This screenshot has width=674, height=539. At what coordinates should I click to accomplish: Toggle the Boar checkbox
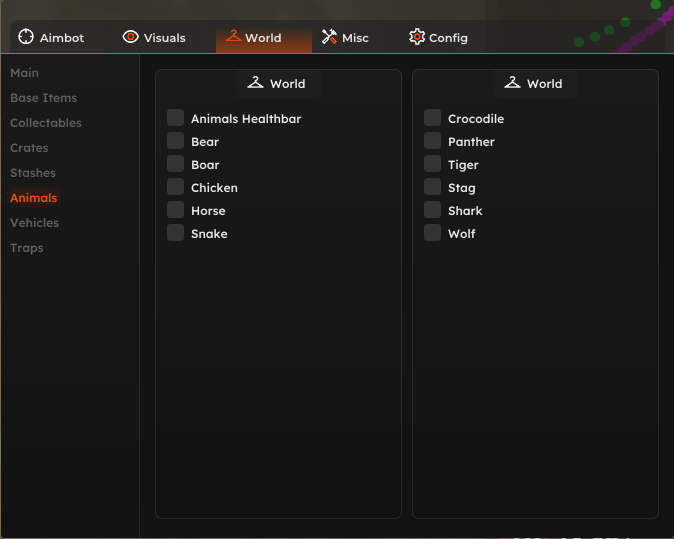click(175, 164)
